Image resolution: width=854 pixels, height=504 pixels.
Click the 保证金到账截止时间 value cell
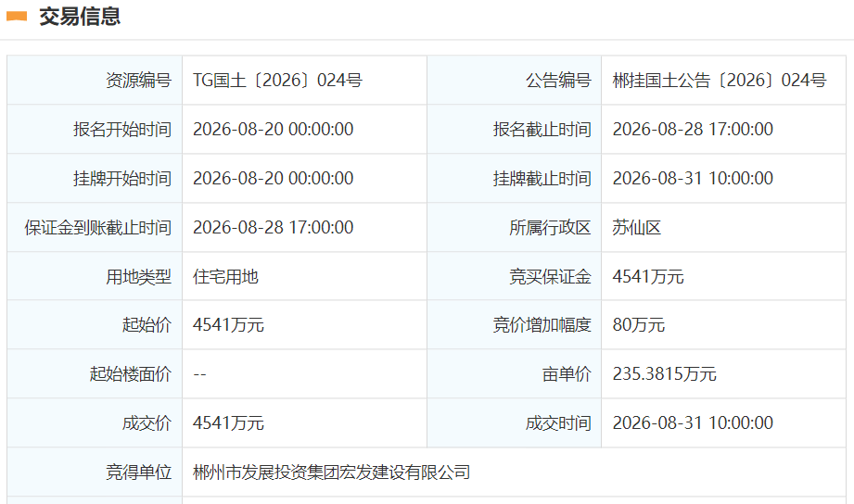[304, 227]
